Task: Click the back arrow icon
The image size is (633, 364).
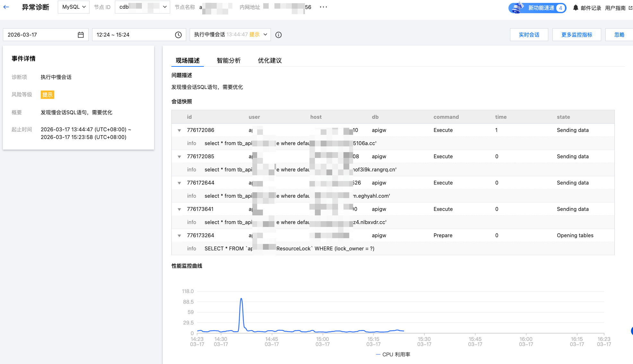Action: pos(6,7)
